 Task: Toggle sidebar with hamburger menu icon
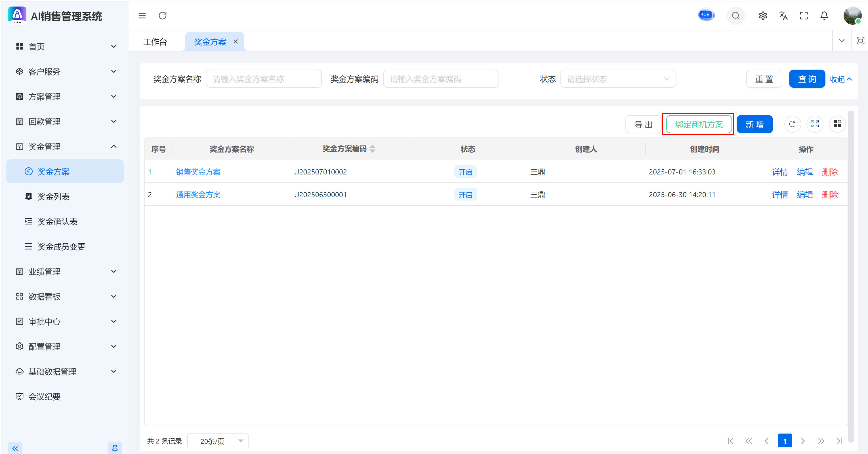[x=142, y=16]
